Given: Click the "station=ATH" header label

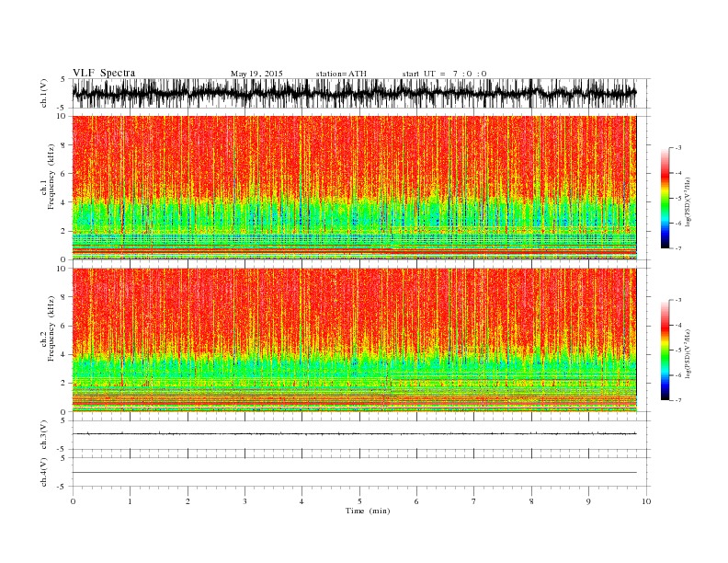Looking at the screenshot, I should click(341, 74).
